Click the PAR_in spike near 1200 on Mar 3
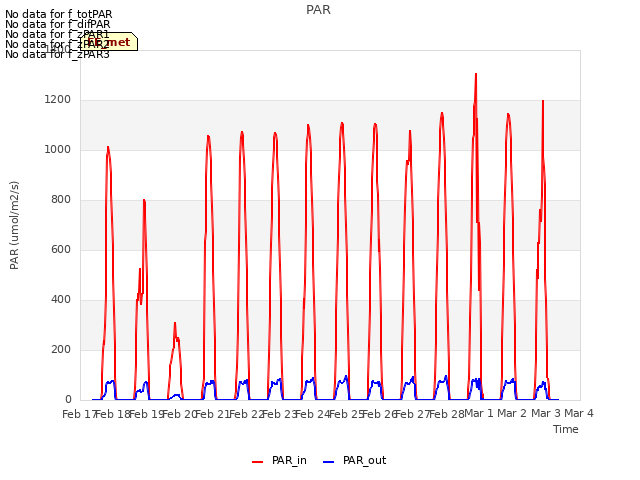 coord(543,101)
